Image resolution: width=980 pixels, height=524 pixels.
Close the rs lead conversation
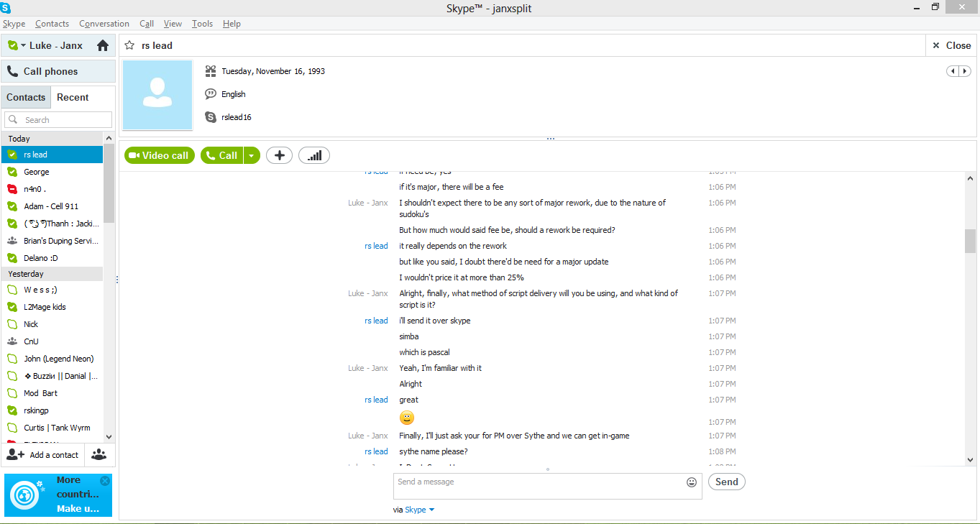pos(951,45)
